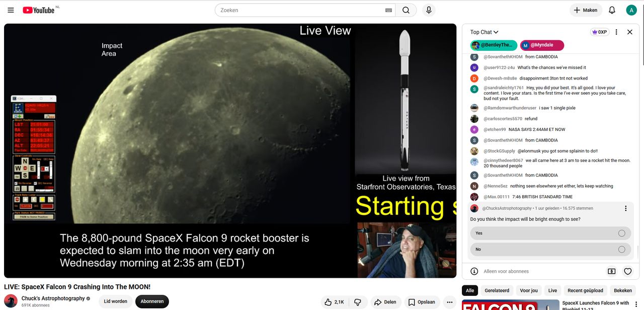Screen dimensions: 644x310
Task: Open the Maken create button
Action: 586,10
